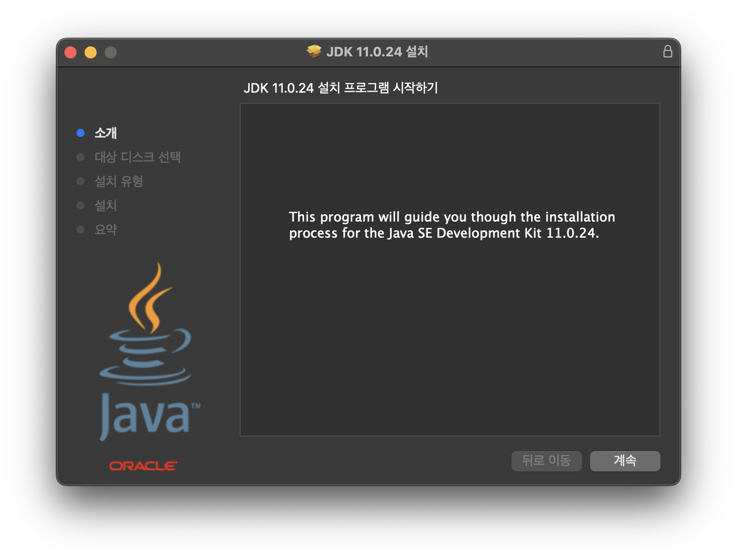737x560 pixels.
Task: Click the ORACLE logo
Action: [143, 466]
